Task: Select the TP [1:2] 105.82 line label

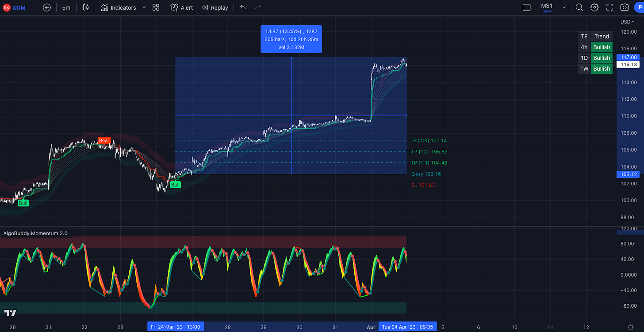Action: pyautogui.click(x=428, y=152)
